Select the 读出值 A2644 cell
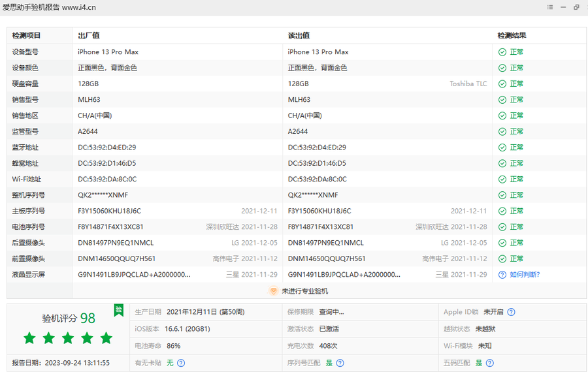This screenshot has height=374, width=588. click(x=298, y=132)
